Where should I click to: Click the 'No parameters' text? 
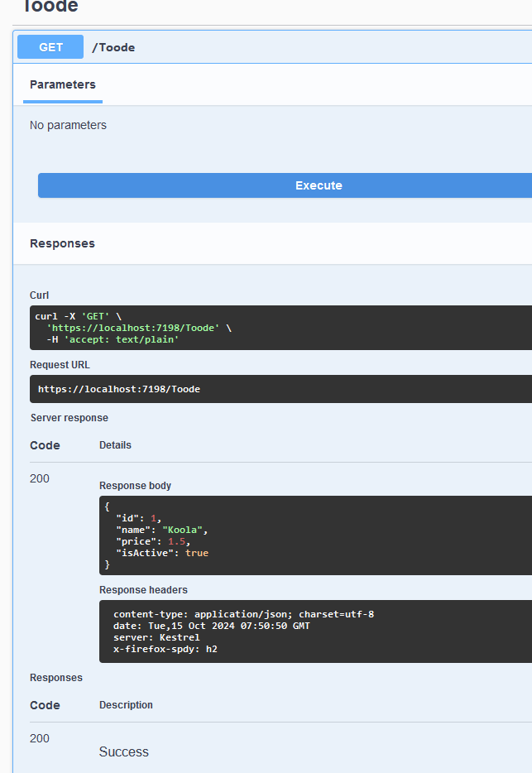coord(68,125)
